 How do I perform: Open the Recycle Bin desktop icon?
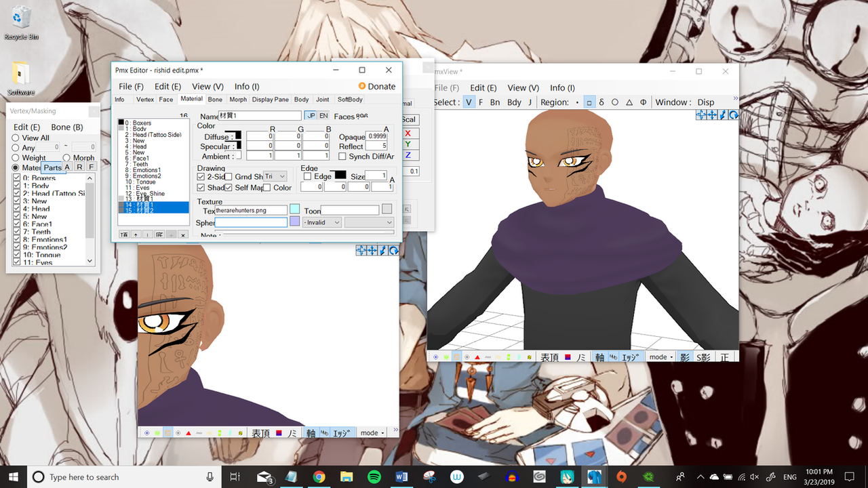click(x=21, y=22)
